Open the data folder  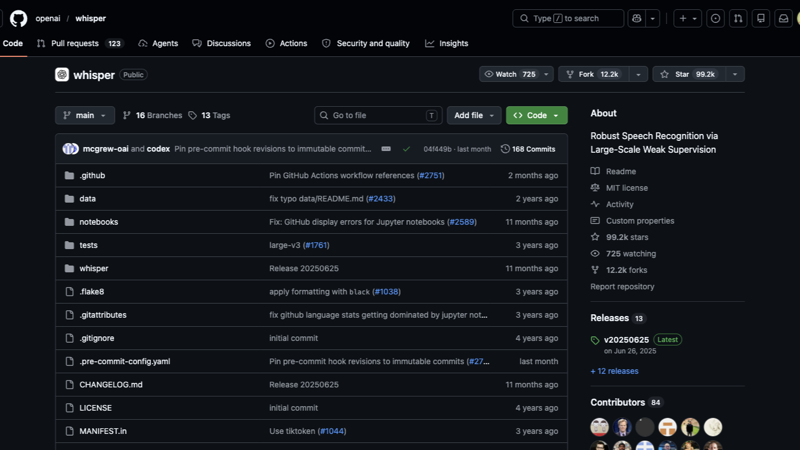pyautogui.click(x=87, y=198)
